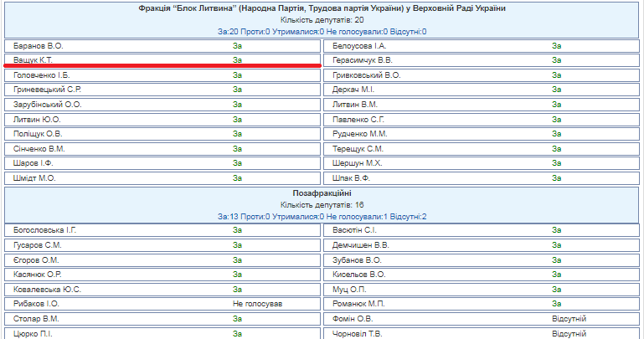Viewport: 644px width, 339px height.
Task: Click the 'Відсутній' status for Фомін О.В.
Action: (x=569, y=319)
